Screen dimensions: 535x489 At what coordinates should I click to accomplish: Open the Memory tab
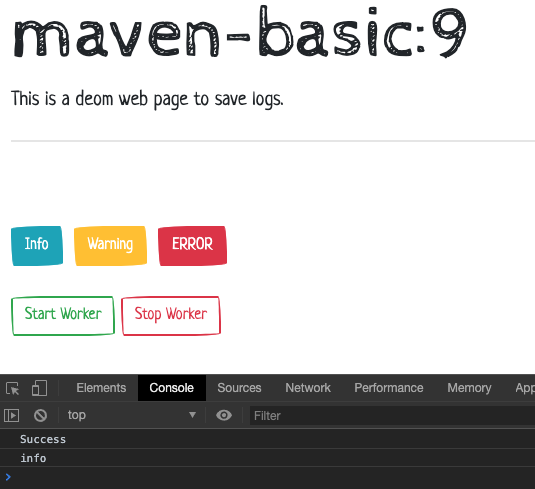[469, 388]
